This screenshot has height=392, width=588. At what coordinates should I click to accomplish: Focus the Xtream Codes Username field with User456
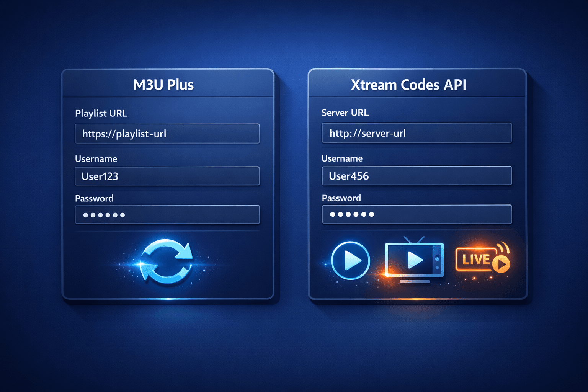click(x=416, y=176)
